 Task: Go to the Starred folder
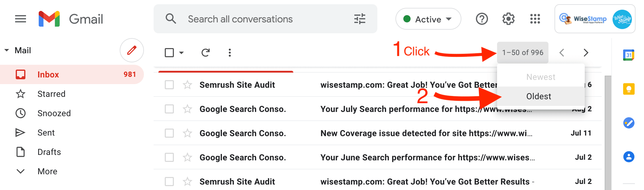coord(51,94)
